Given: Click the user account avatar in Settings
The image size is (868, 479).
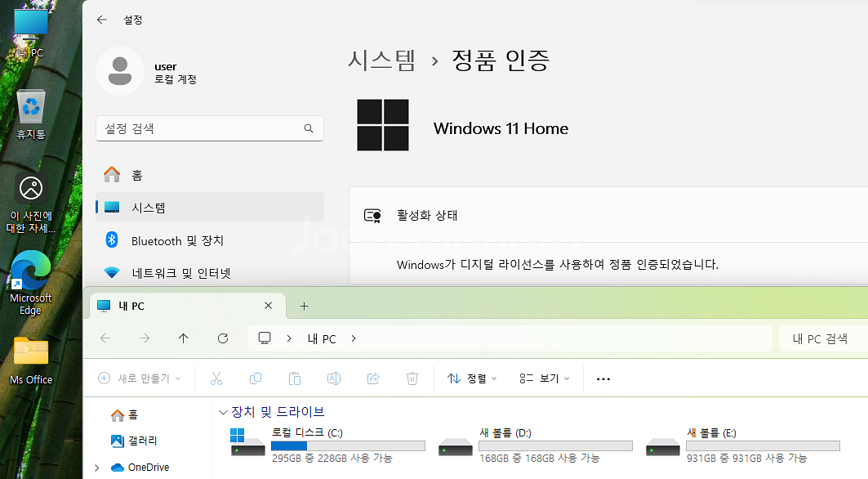Looking at the screenshot, I should 119,71.
